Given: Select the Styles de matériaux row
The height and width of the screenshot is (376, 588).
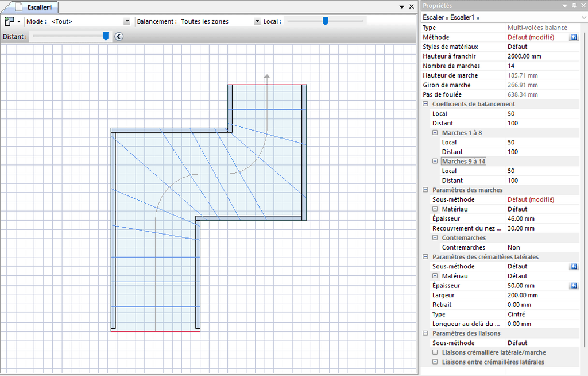Looking at the screenshot, I should click(x=500, y=47).
